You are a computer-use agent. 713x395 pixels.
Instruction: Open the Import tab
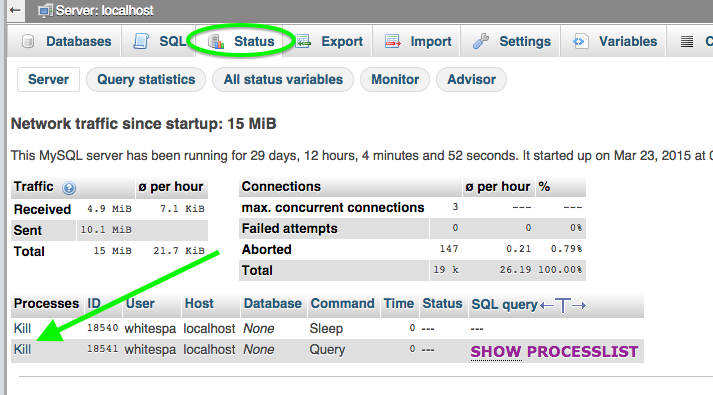(x=417, y=41)
